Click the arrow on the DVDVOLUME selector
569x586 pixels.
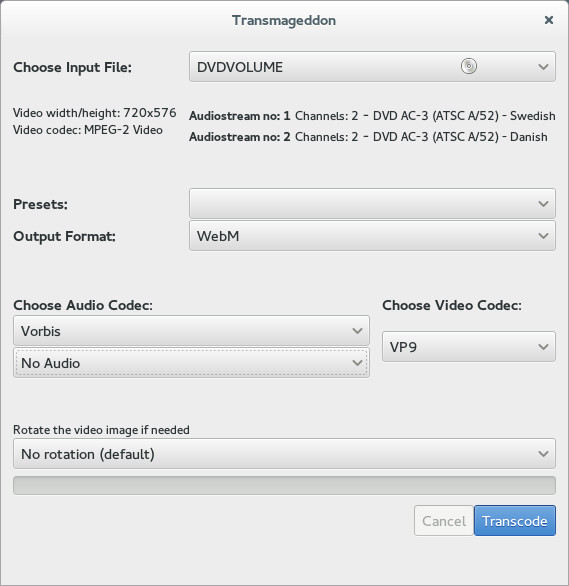543,67
